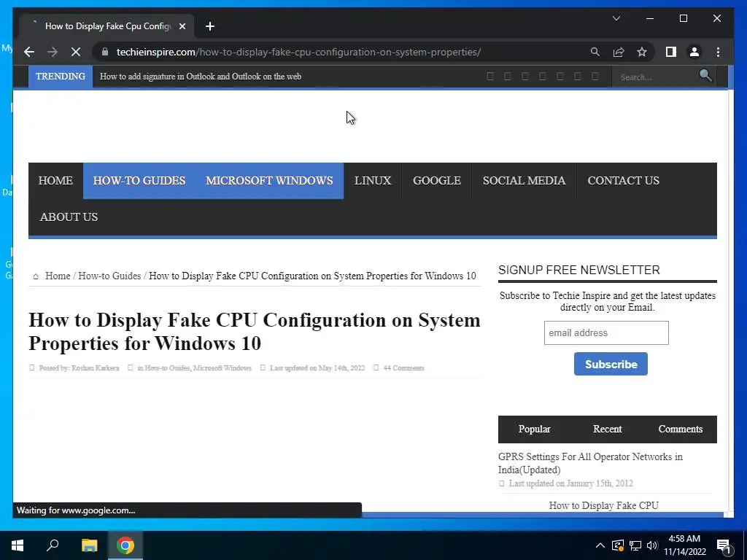Open the MICROSOFT WINDOWS menu
Screen dimensions: 747x560
coord(269,181)
